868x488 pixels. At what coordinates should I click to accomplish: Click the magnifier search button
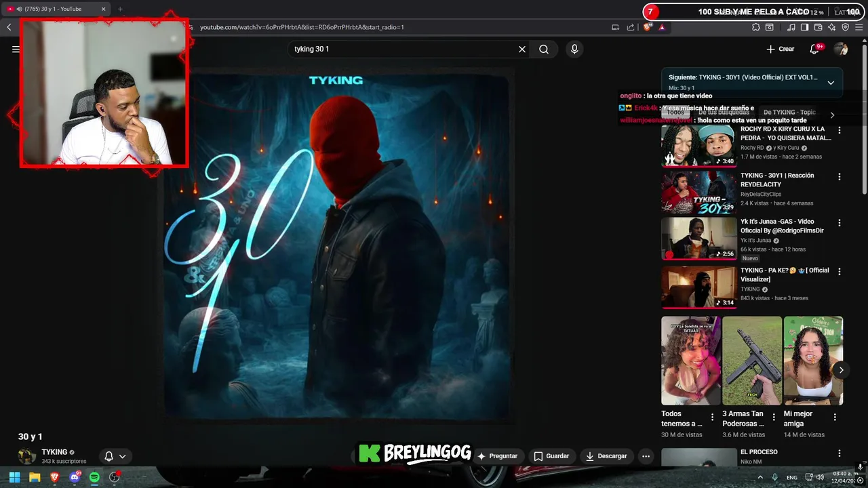click(x=544, y=49)
